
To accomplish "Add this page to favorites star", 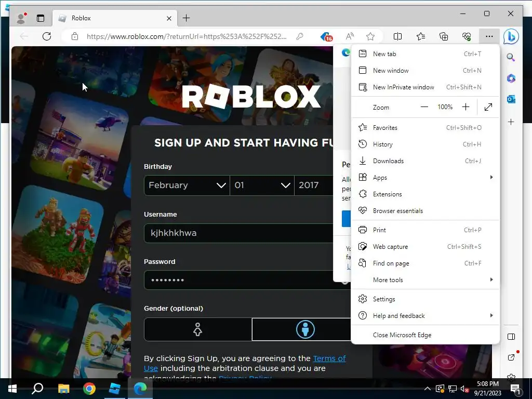I will tap(370, 36).
